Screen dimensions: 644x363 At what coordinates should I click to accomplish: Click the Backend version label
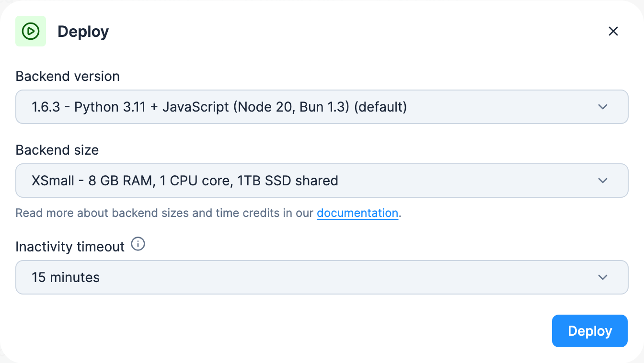click(x=68, y=76)
